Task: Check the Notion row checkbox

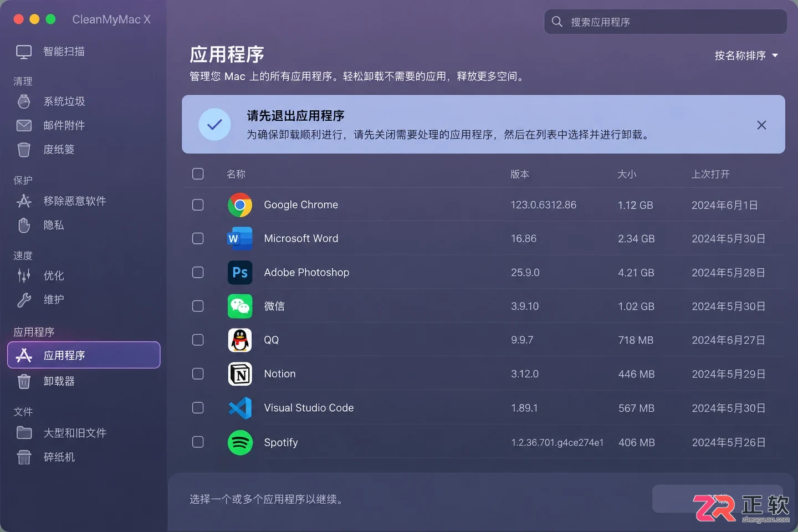Action: click(198, 374)
